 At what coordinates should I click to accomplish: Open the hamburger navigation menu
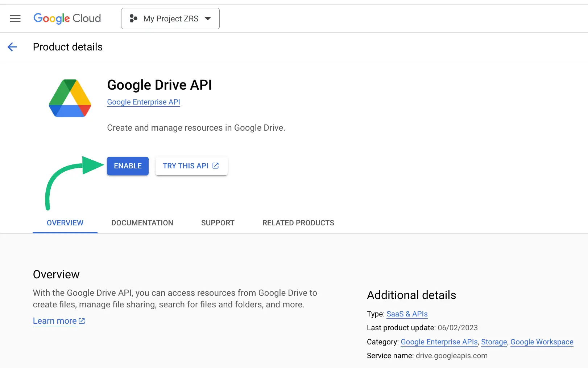click(x=15, y=19)
